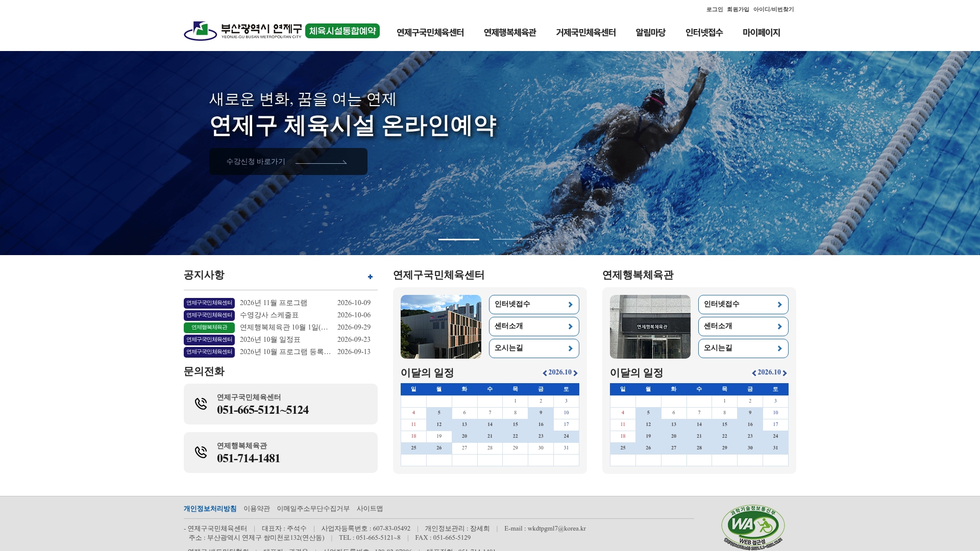Click 센터소개 button under 연제구국민체육센터
980x551 pixels.
point(534,327)
